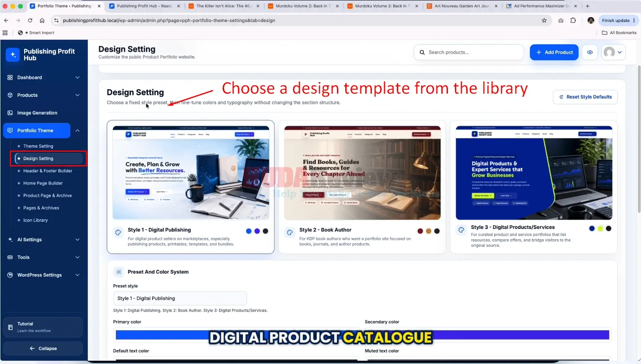641x364 pixels.
Task: Select Style 1 Digital Publishing preview thumbnail
Action: click(x=191, y=173)
